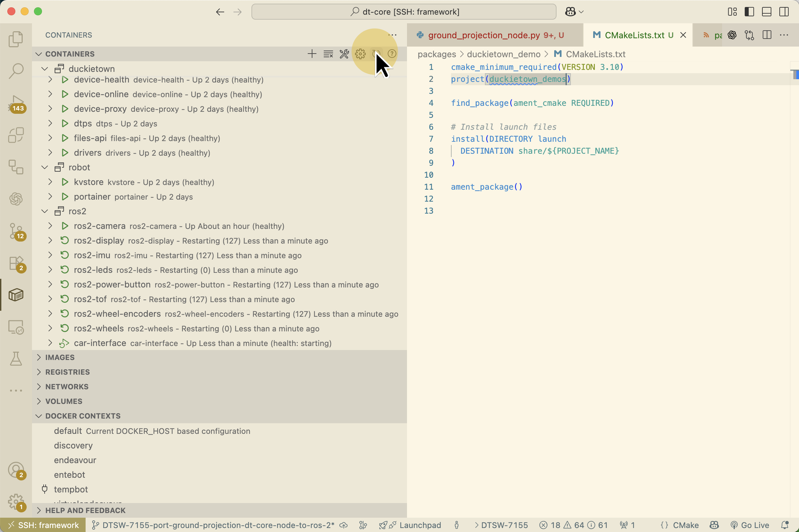Click the dt-core command center search field
Viewport: 799px width, 532px height.
403,12
